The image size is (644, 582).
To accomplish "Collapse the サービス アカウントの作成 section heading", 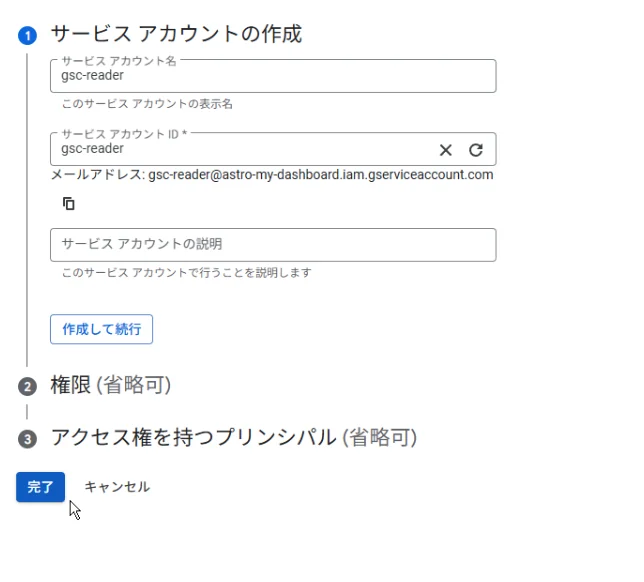I will click(x=176, y=34).
